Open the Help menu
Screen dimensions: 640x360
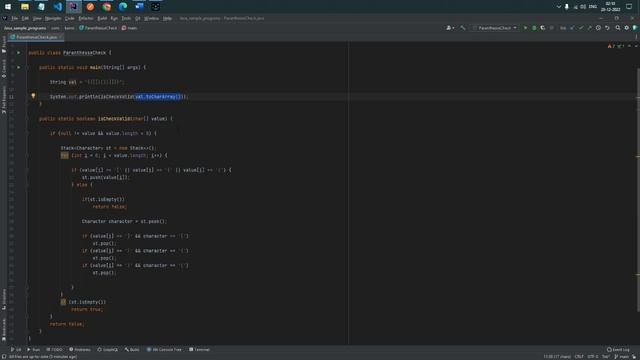pyautogui.click(x=167, y=18)
